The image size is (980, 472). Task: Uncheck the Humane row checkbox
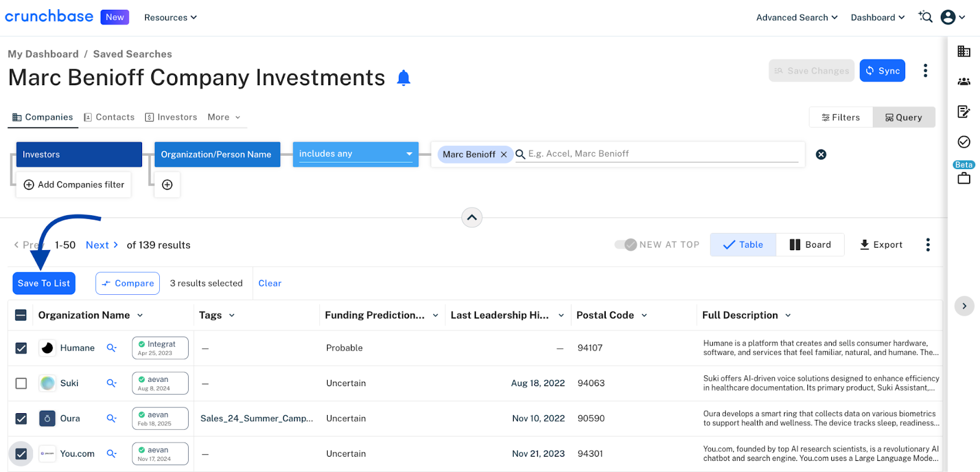point(21,348)
